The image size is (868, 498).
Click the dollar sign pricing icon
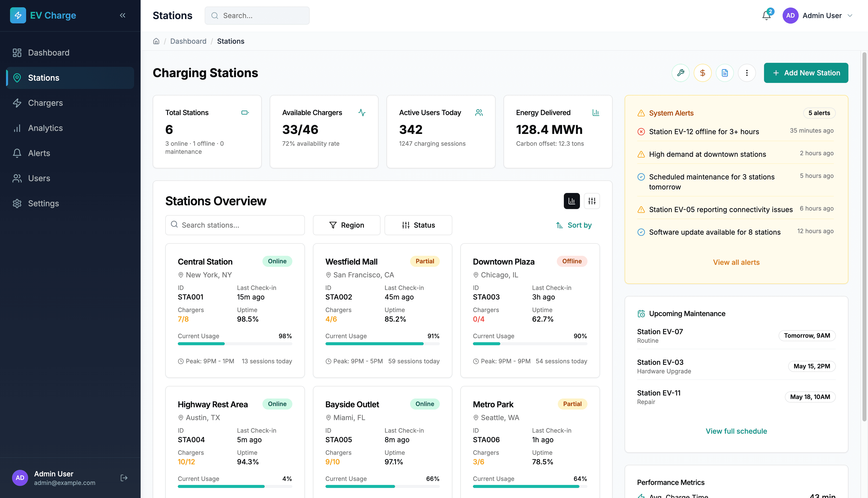pyautogui.click(x=702, y=73)
